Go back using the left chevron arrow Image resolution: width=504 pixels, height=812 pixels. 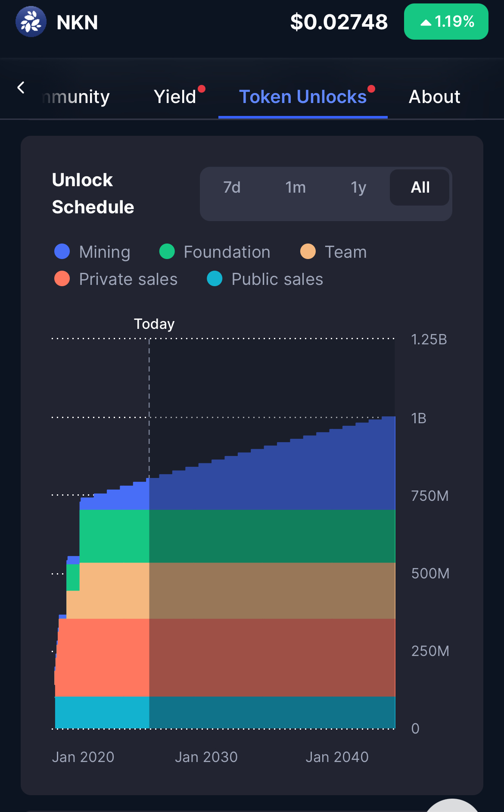21,88
